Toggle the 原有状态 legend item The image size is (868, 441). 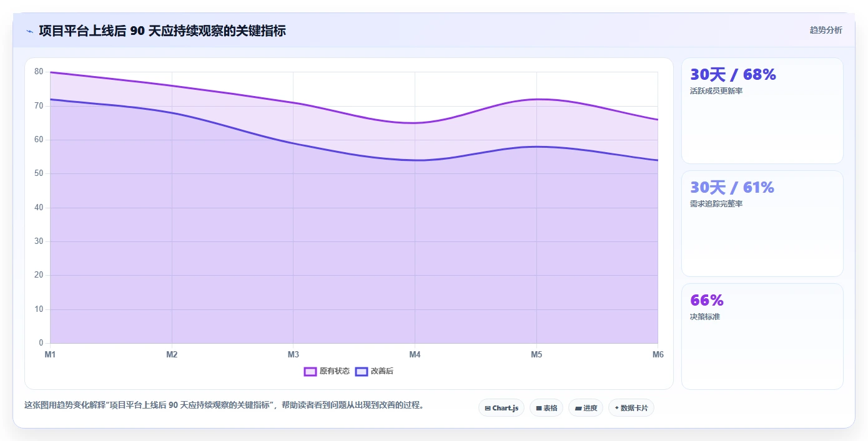[327, 371]
